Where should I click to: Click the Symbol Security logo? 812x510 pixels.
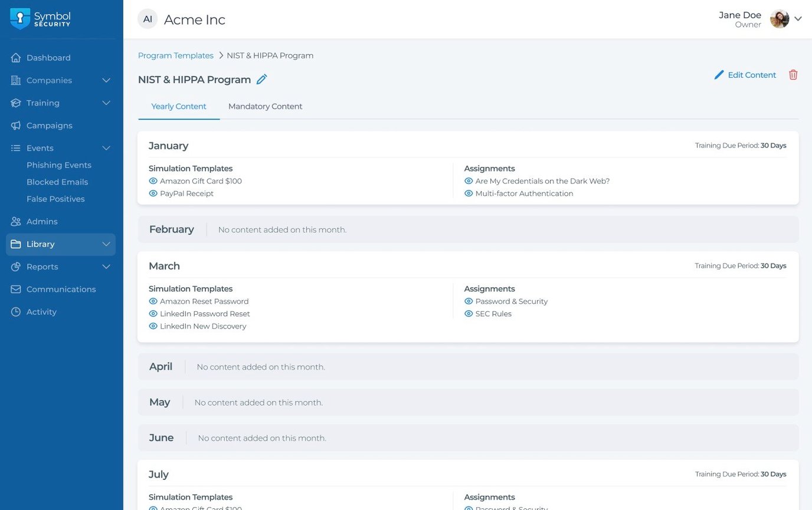click(40, 18)
